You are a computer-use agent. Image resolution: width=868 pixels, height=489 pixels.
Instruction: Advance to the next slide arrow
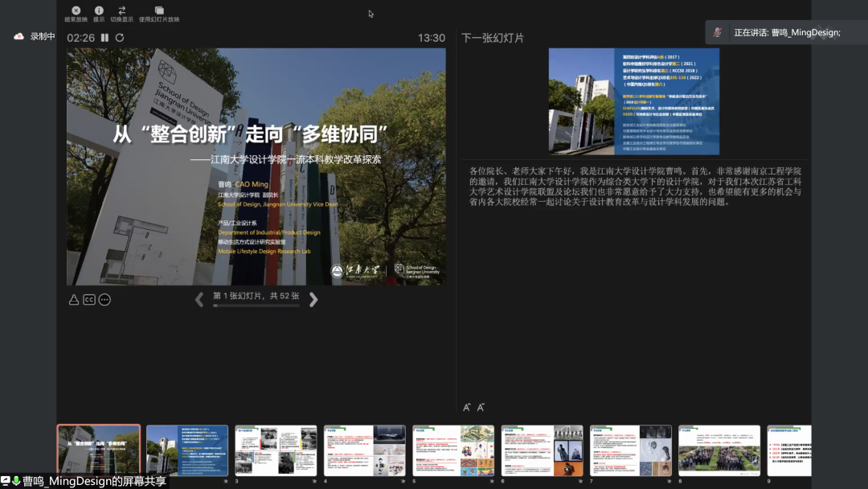(x=313, y=300)
